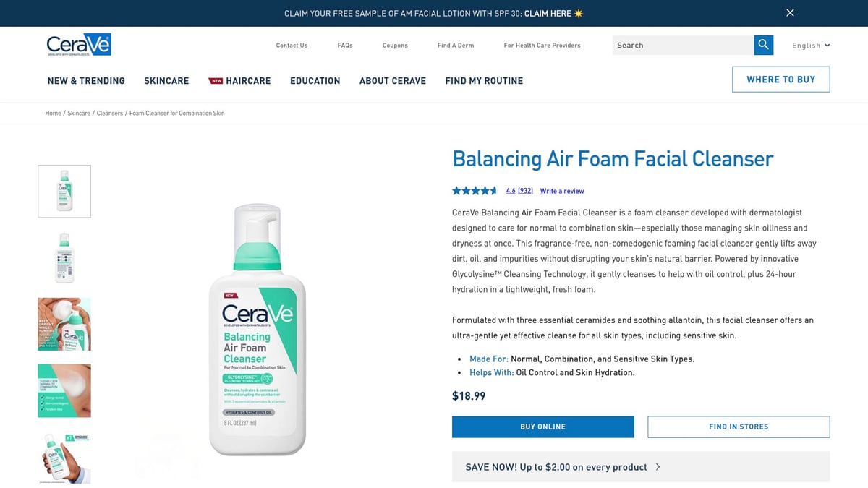Viewport: 868px width, 488px height.
Task: Dismiss the free sample promo banner
Action: [789, 12]
